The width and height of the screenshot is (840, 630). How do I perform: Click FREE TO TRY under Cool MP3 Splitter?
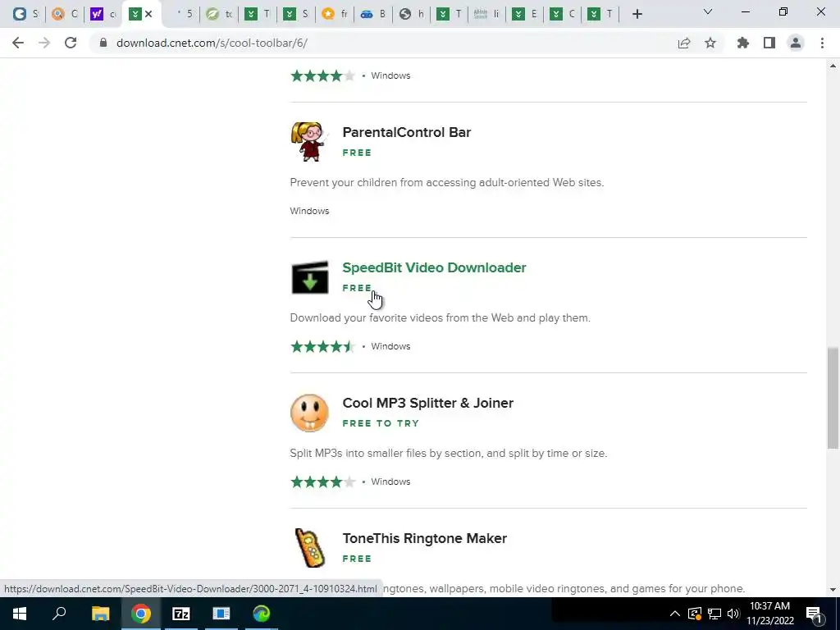click(381, 423)
